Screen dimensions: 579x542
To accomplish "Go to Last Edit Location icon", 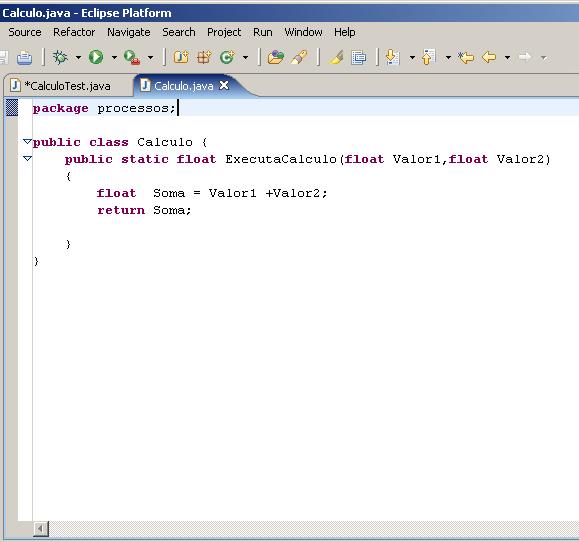I will point(466,57).
